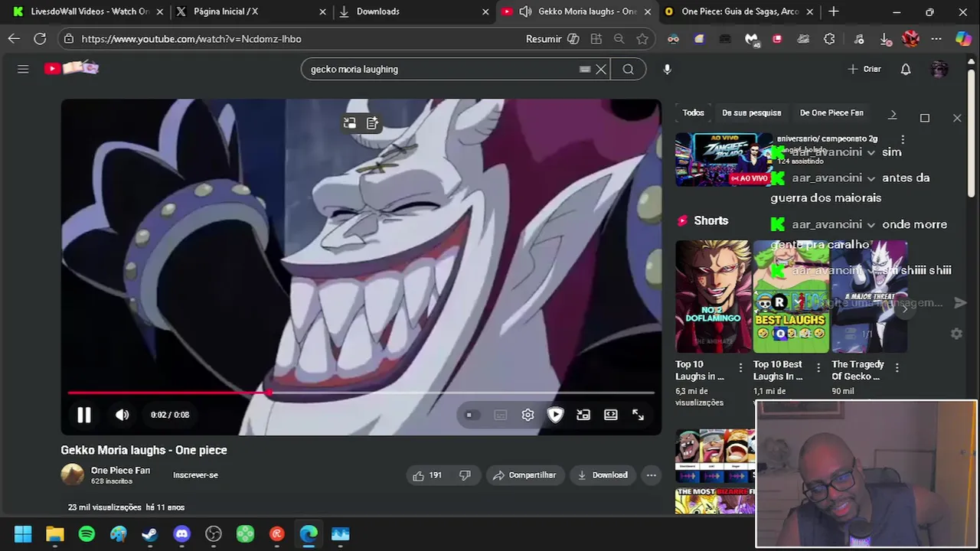Click the shield play icon in player
The height and width of the screenshot is (551, 980).
[x=555, y=415]
